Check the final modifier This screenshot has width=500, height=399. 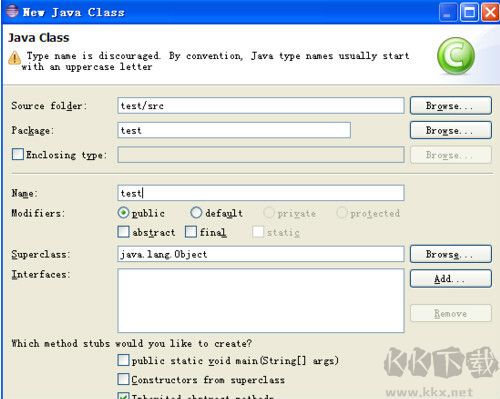tap(191, 232)
